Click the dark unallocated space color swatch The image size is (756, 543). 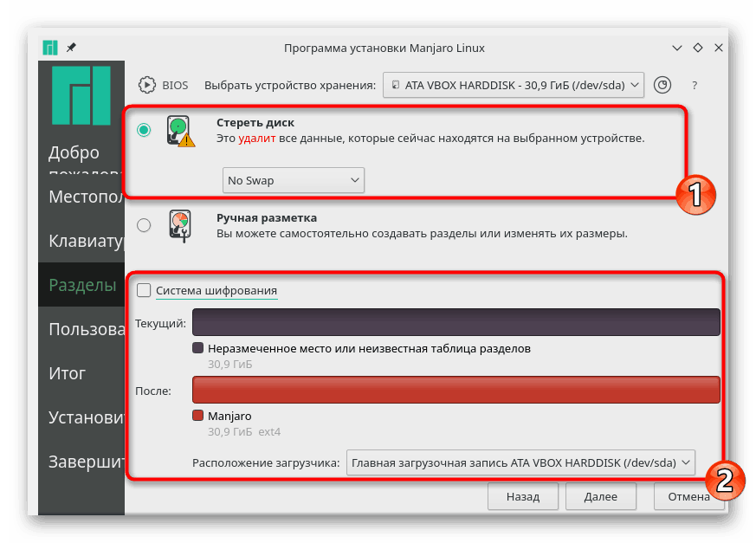click(197, 348)
